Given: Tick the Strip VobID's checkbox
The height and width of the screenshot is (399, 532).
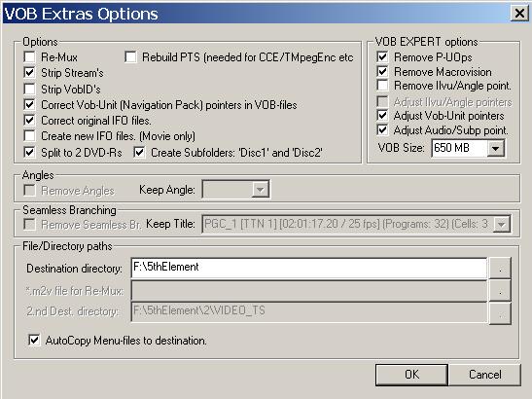Looking at the screenshot, I should pyautogui.click(x=29, y=89).
